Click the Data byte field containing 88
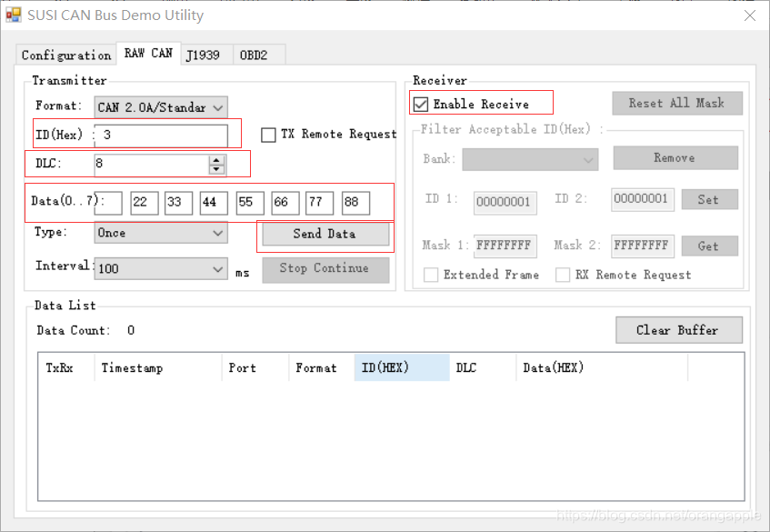The image size is (770, 532). point(356,203)
